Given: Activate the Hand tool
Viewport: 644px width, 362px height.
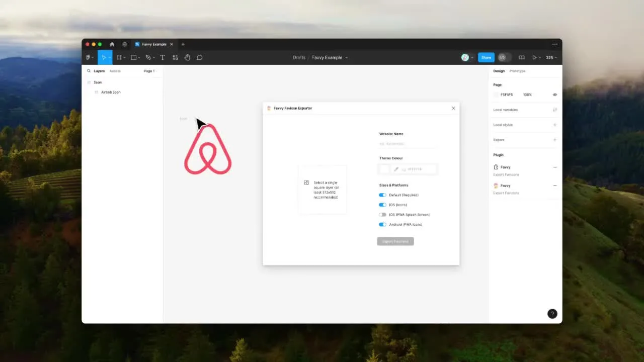Looking at the screenshot, I should click(x=187, y=57).
